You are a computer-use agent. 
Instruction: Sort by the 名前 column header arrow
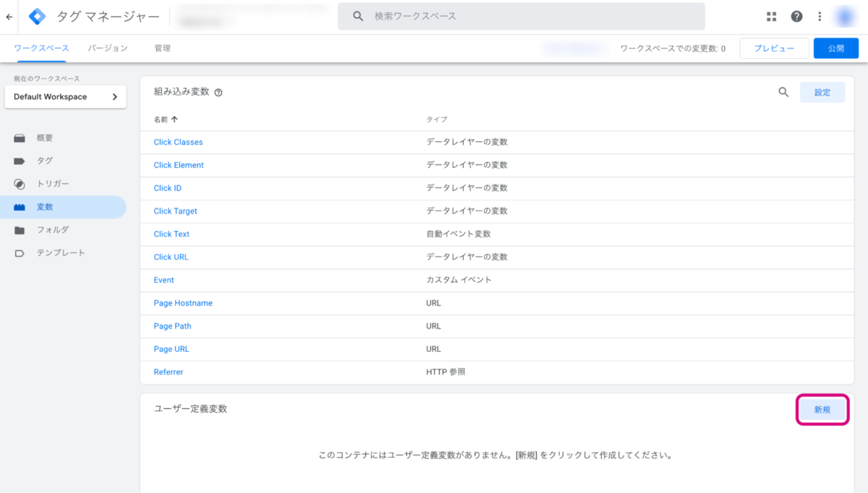coord(174,119)
